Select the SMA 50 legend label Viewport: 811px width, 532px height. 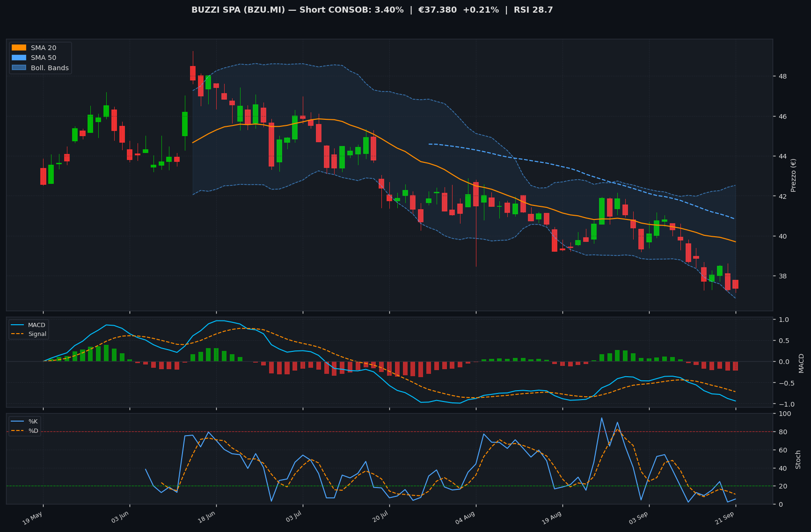point(44,58)
